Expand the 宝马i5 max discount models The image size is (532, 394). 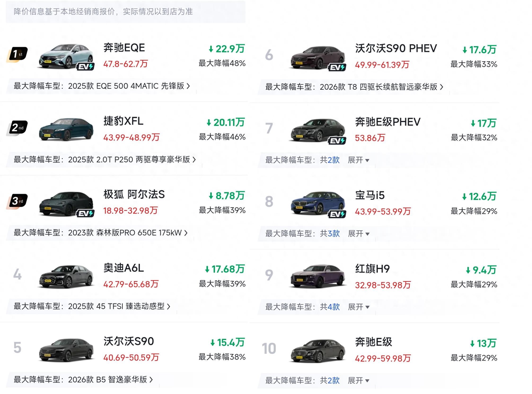coord(358,234)
